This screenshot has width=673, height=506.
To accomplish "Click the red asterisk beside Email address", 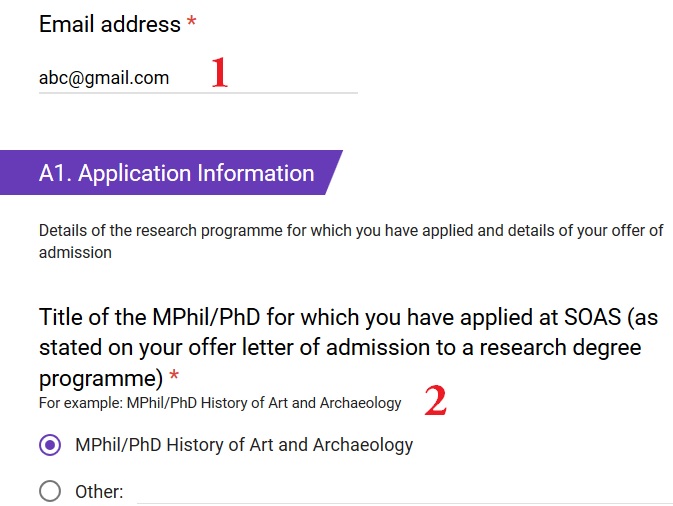I will [x=191, y=24].
